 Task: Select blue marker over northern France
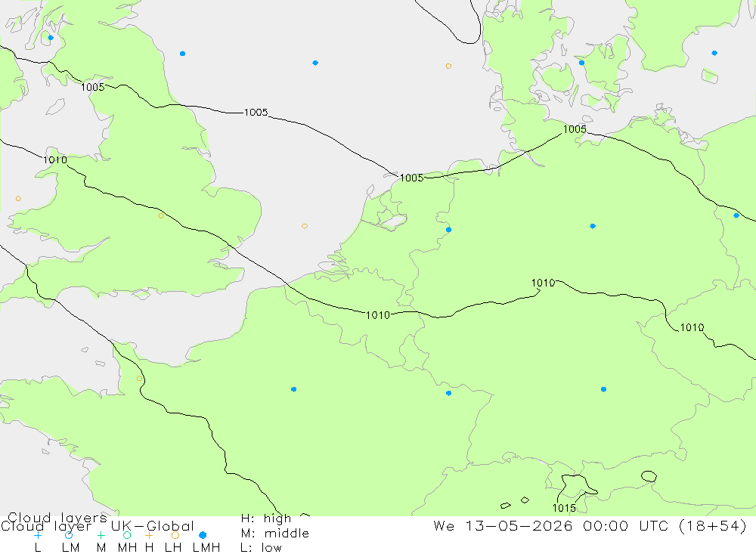point(293,389)
